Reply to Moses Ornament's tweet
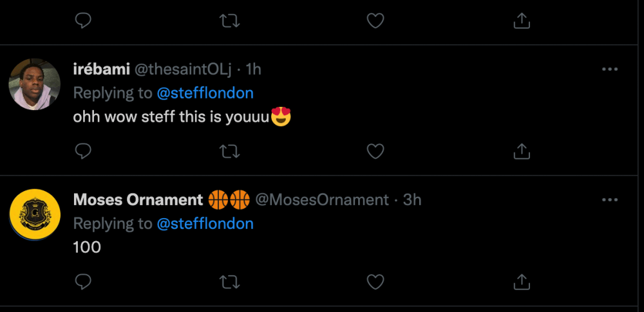The image size is (644, 312). point(82,282)
